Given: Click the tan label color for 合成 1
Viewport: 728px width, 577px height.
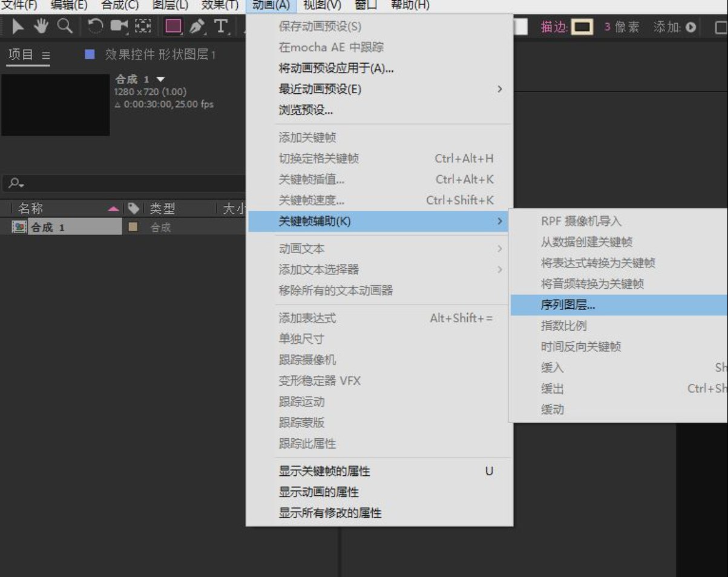Looking at the screenshot, I should click(133, 228).
